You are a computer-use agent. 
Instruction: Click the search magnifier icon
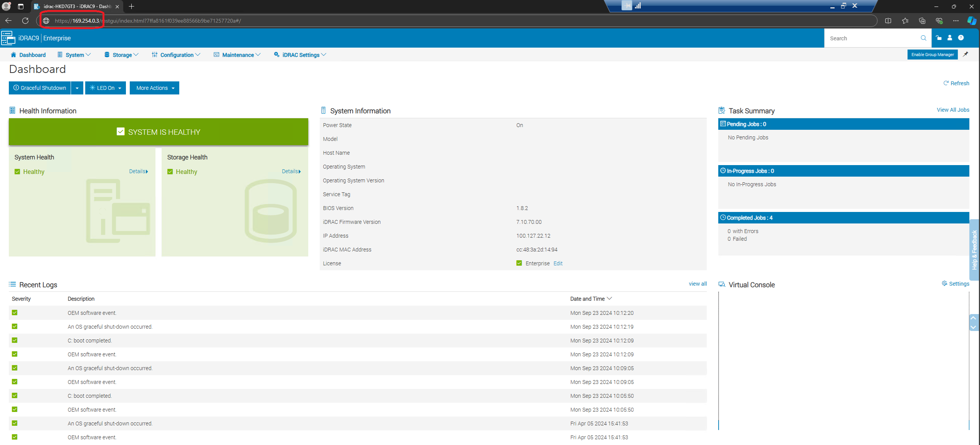tap(924, 38)
